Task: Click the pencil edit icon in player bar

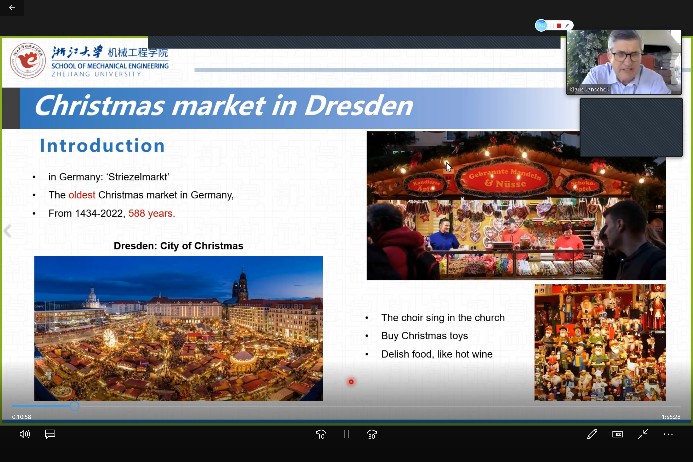Action: [x=592, y=434]
